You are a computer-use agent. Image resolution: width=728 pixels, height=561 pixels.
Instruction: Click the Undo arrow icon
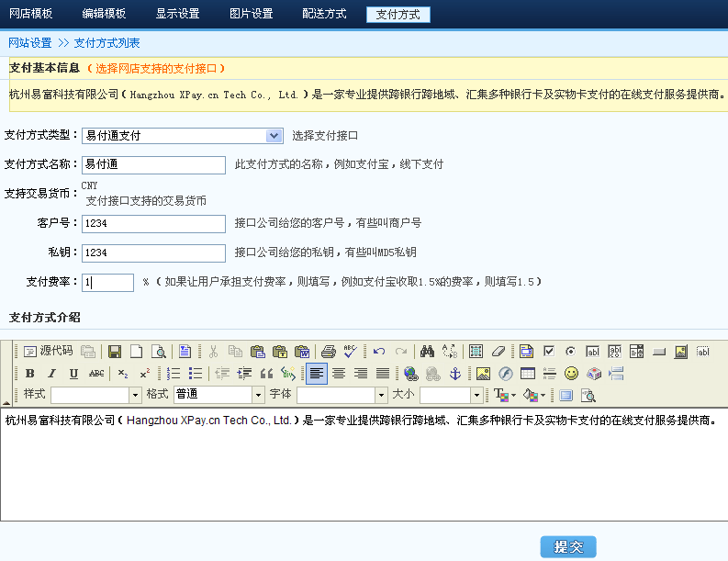point(379,352)
